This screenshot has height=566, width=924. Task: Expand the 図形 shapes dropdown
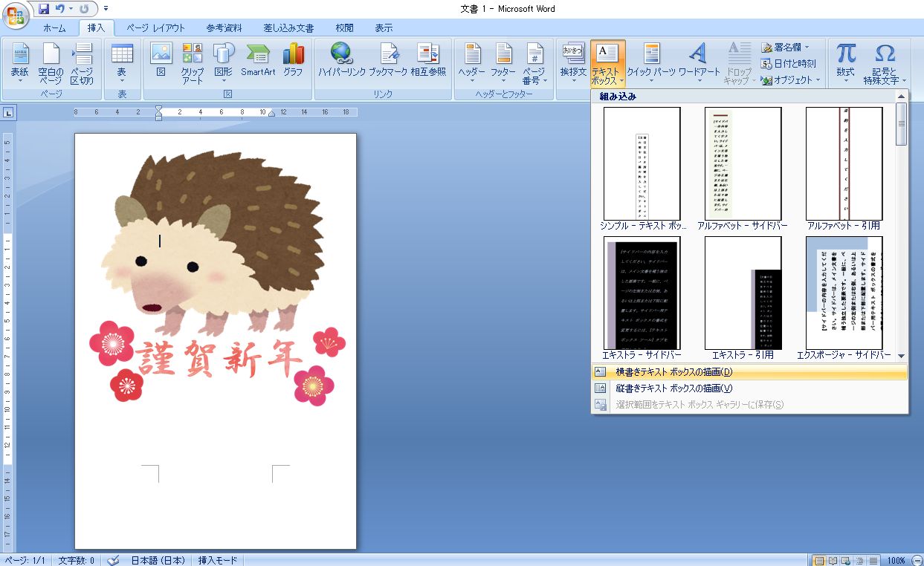(223, 63)
